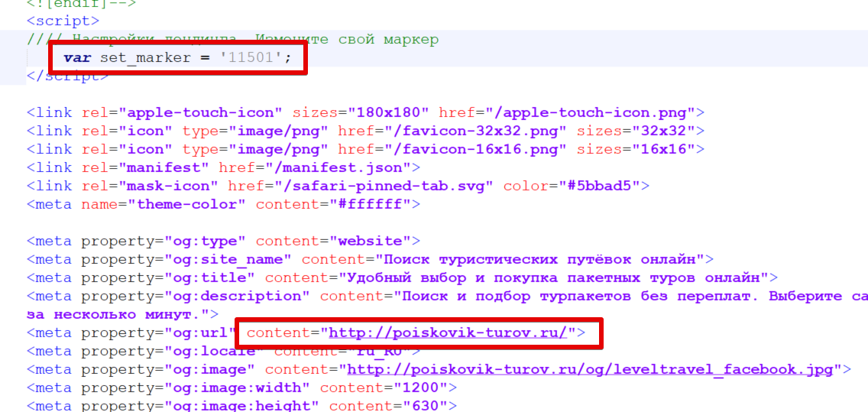Click the "/apple-touch-icon.png" href value
The height and width of the screenshot is (412, 868).
point(590,113)
